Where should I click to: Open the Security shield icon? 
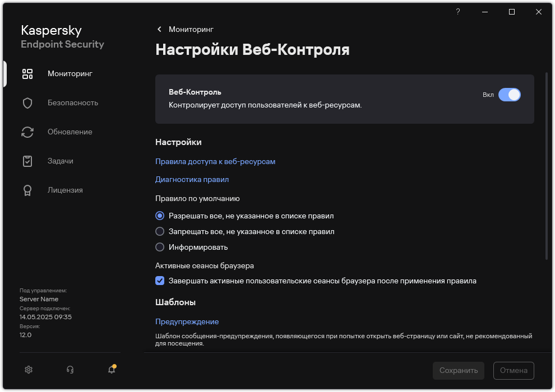coord(27,103)
